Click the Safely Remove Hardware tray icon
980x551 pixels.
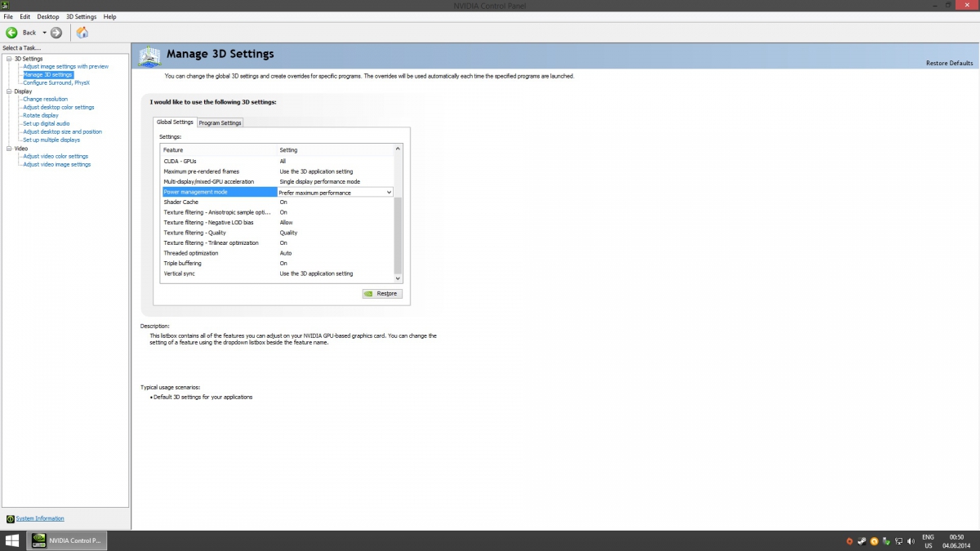pyautogui.click(x=886, y=541)
